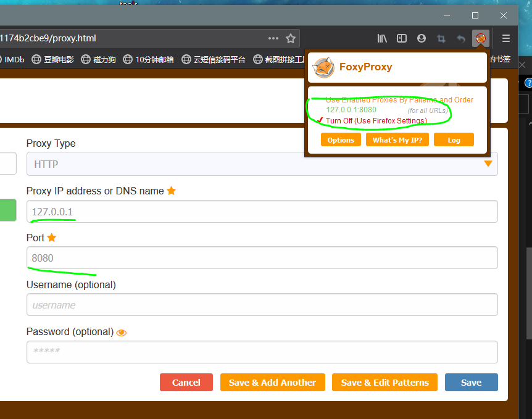Select Turn Off (Use Firefox Settings)
The image size is (532, 419).
(376, 120)
